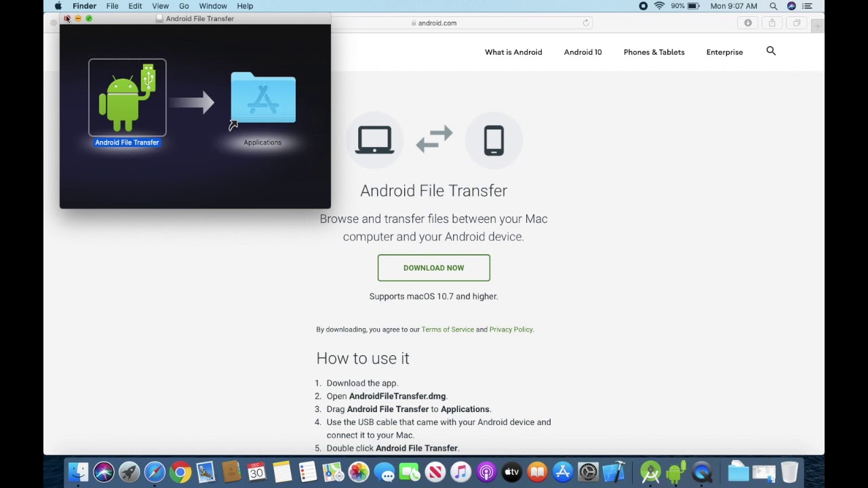Open Spotlight search in menu bar
This screenshot has width=868, height=488.
click(773, 6)
